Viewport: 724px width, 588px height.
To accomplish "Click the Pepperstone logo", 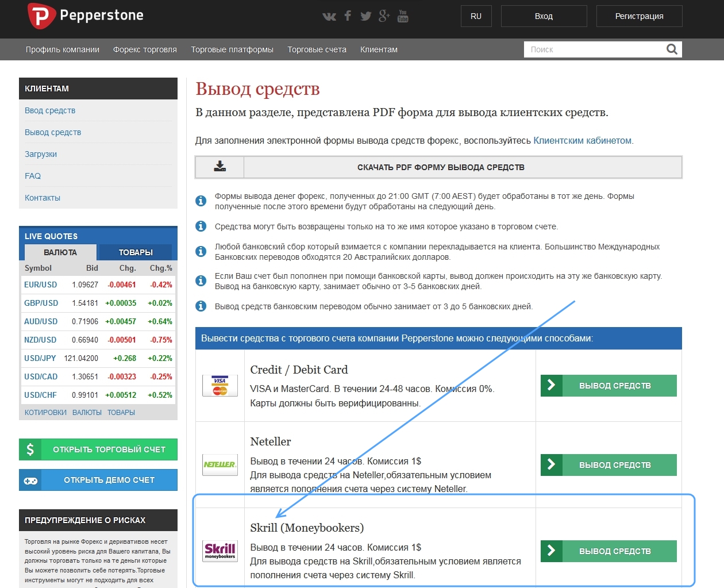I will (x=86, y=16).
